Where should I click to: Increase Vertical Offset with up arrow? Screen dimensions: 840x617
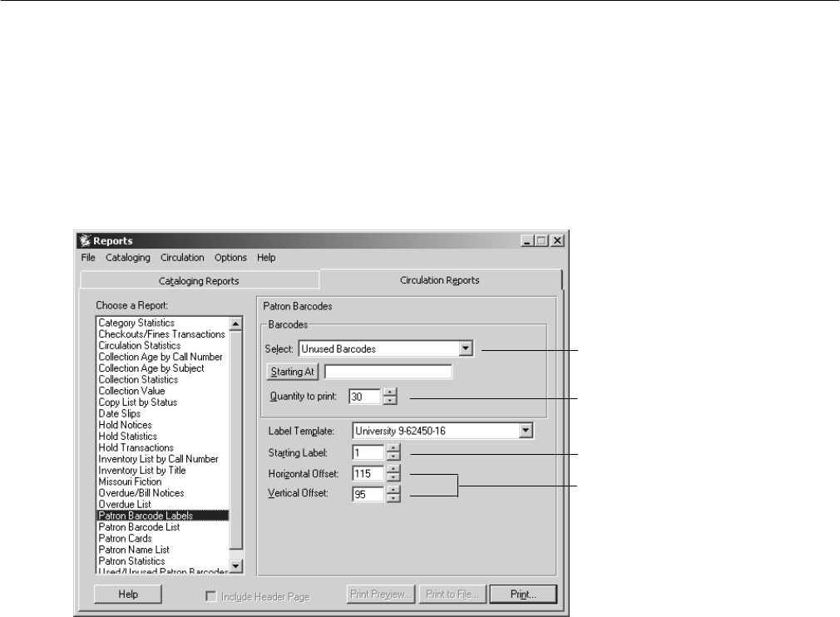coord(393,490)
